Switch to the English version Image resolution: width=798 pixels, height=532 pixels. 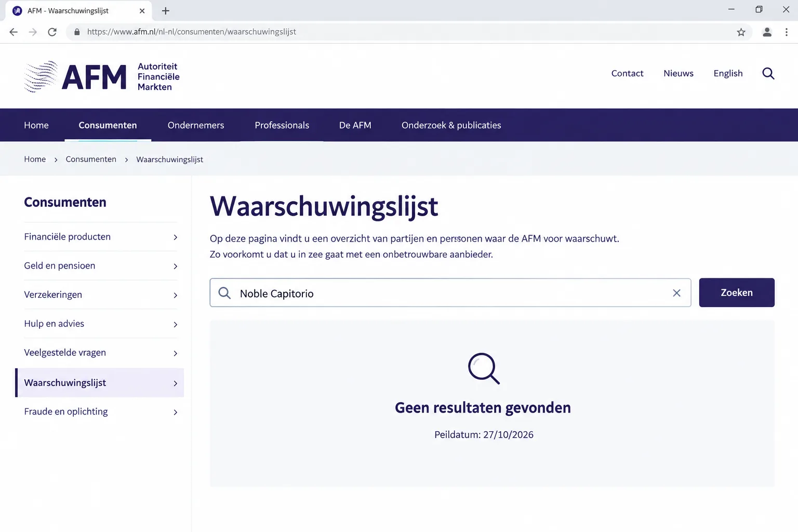coord(728,73)
